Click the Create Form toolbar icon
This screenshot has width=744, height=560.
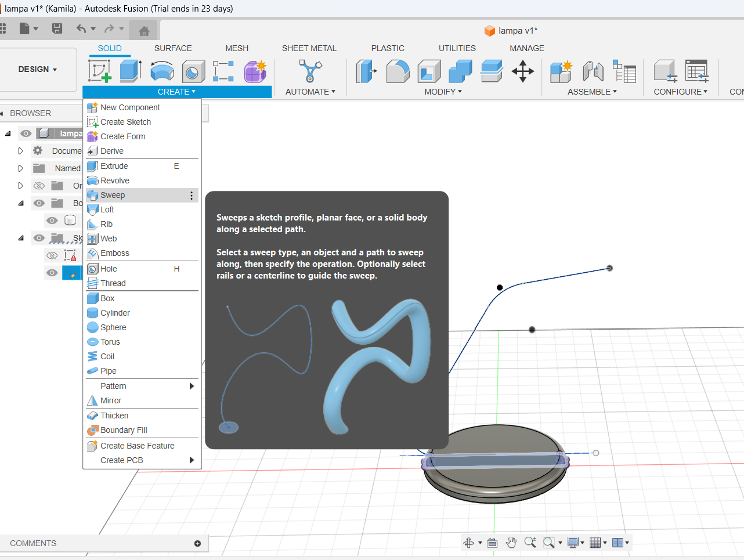255,71
